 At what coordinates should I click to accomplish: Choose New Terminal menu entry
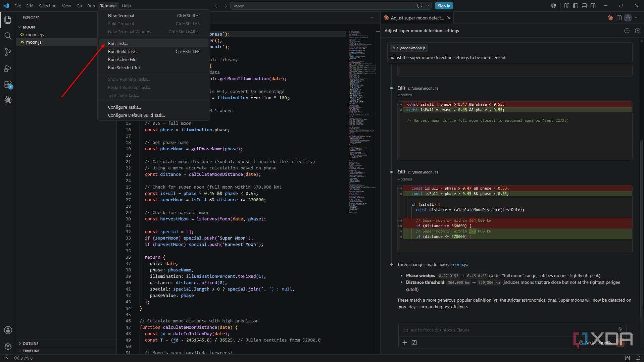point(154,15)
